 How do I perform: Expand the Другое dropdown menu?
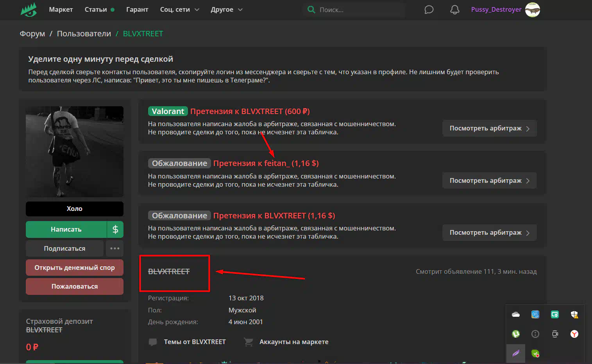coord(226,10)
